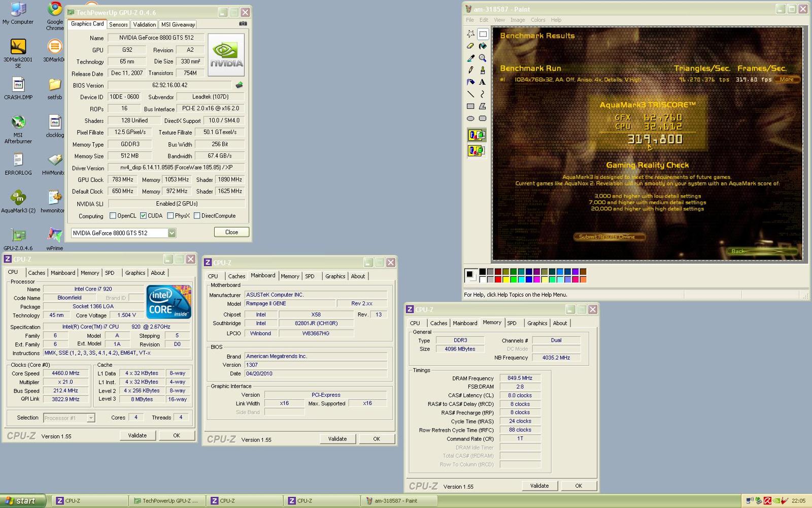Open the CRASH.DMP file icon
Viewport: 812px width, 508px height.
click(18, 88)
